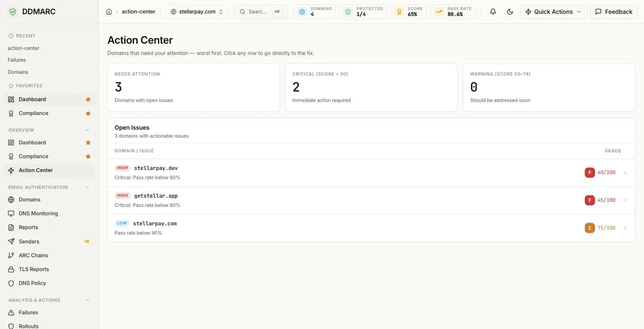Unfavorite Compliance star in Favorites

[x=88, y=114]
